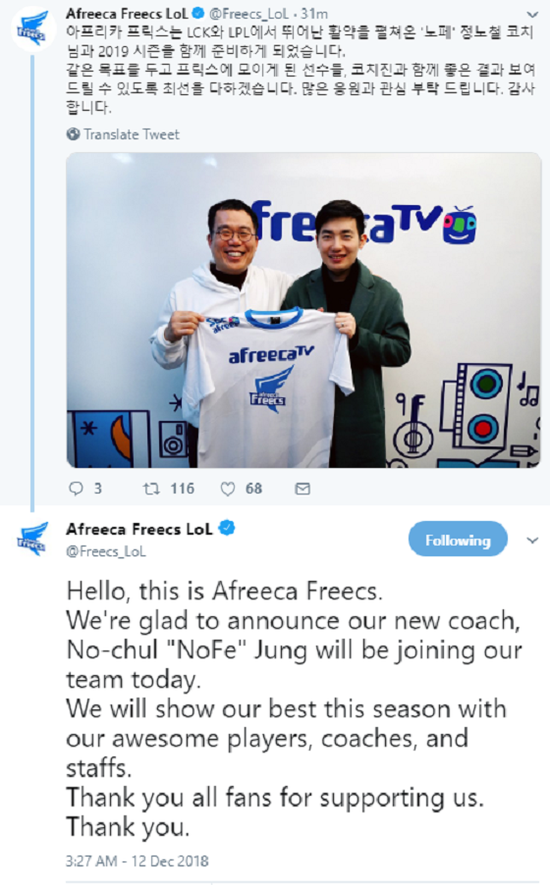The image size is (550, 885).
Task: View the jersey photo in full size
Action: click(x=304, y=310)
